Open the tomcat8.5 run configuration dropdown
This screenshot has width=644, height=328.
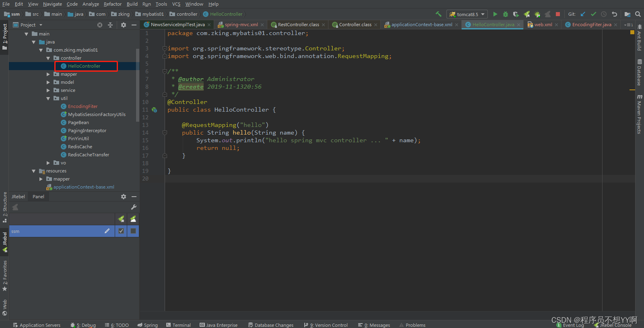pos(467,14)
